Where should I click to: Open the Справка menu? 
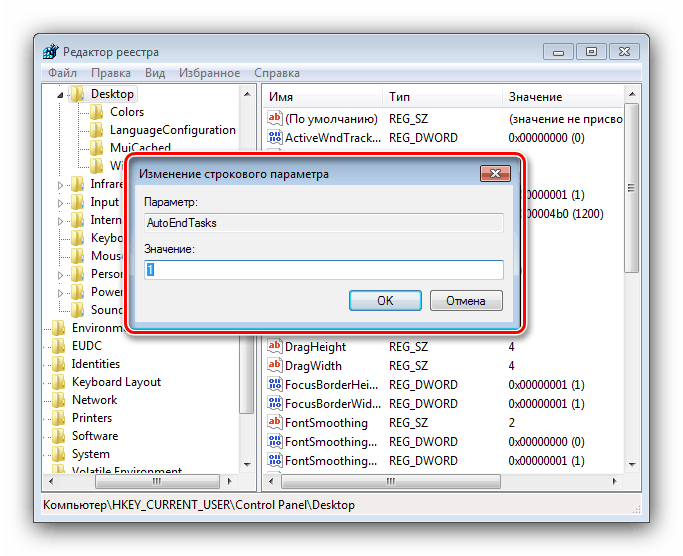(x=277, y=73)
